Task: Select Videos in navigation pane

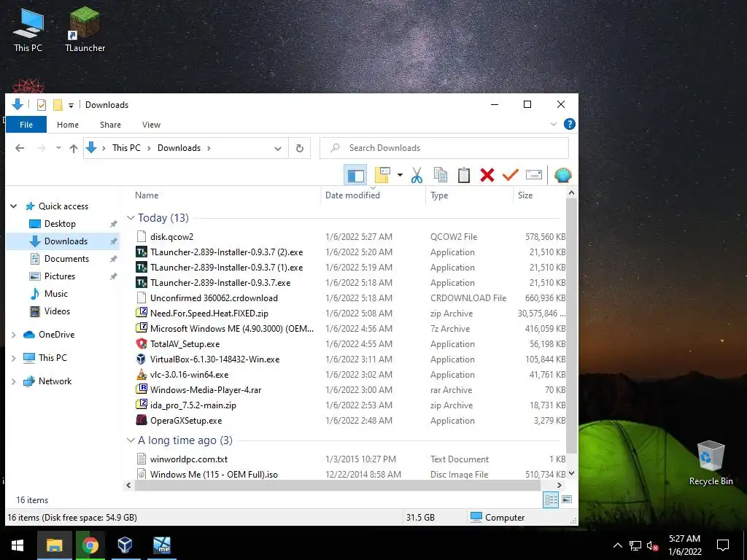Action: tap(57, 311)
